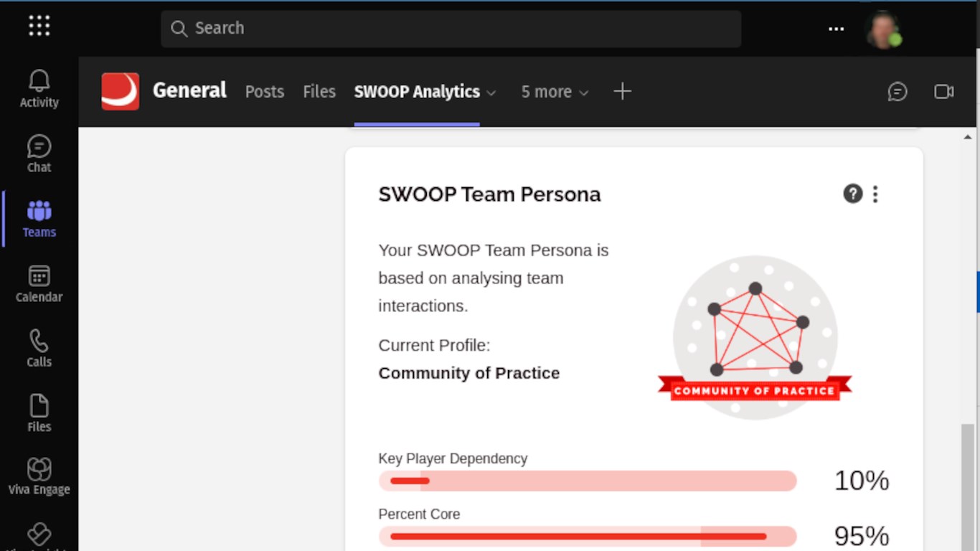Open the channel conversation panel
Viewport: 980px width, 551px height.
pyautogui.click(x=897, y=92)
